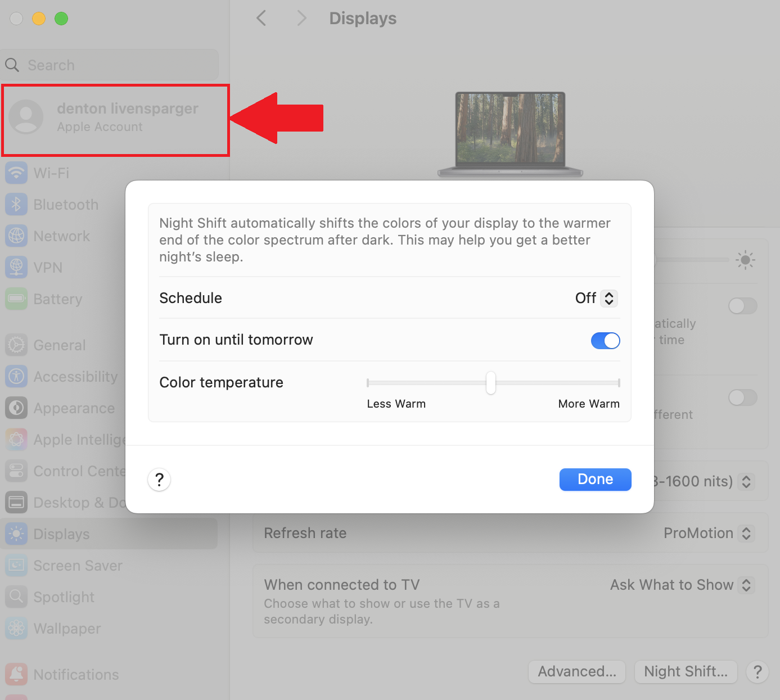Toggle the automatically adjust brightness switch
The height and width of the screenshot is (700, 780).
(x=742, y=306)
